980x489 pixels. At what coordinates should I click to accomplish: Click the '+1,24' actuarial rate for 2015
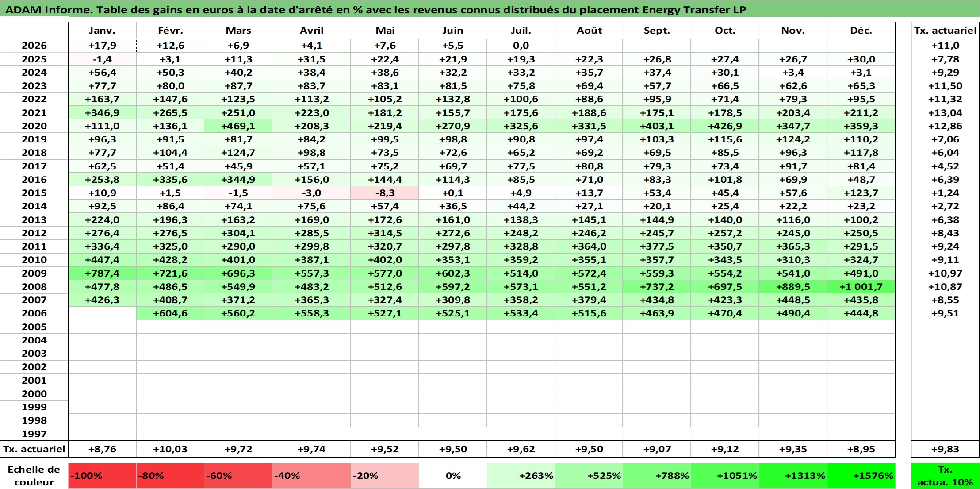(x=945, y=193)
